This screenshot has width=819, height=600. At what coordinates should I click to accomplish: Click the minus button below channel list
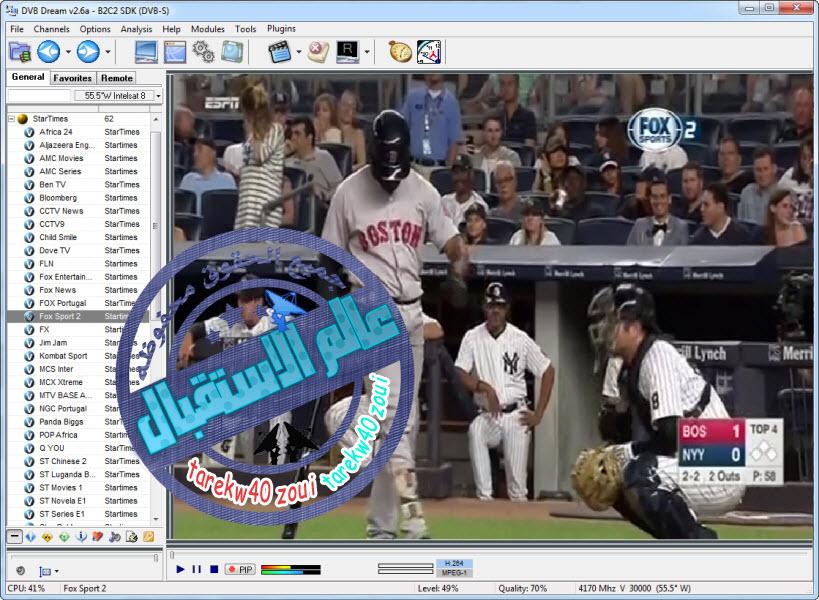15,536
